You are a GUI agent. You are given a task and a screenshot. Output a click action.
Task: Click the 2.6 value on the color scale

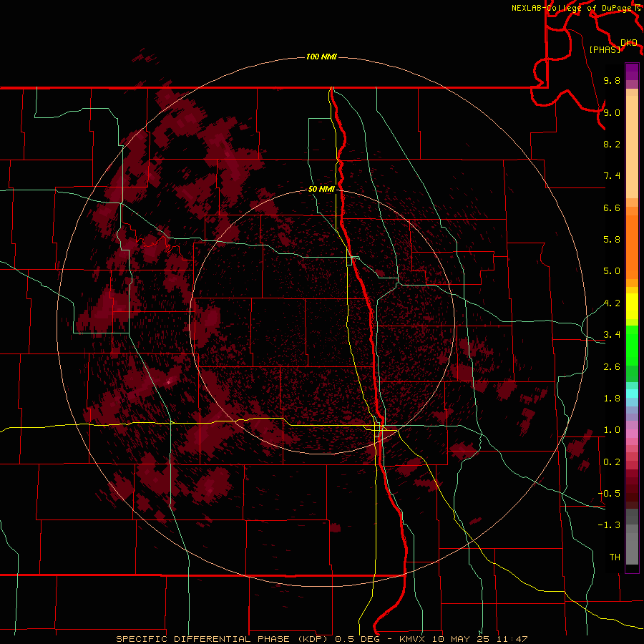612,367
